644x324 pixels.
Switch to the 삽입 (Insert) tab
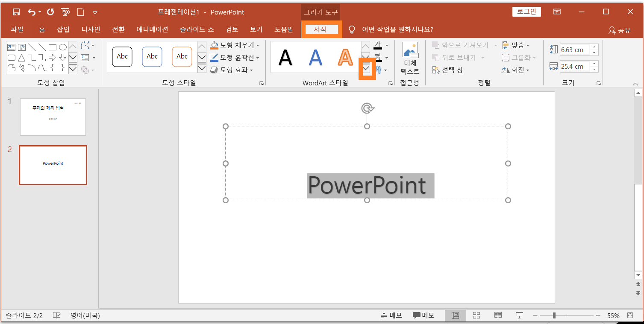[63, 29]
